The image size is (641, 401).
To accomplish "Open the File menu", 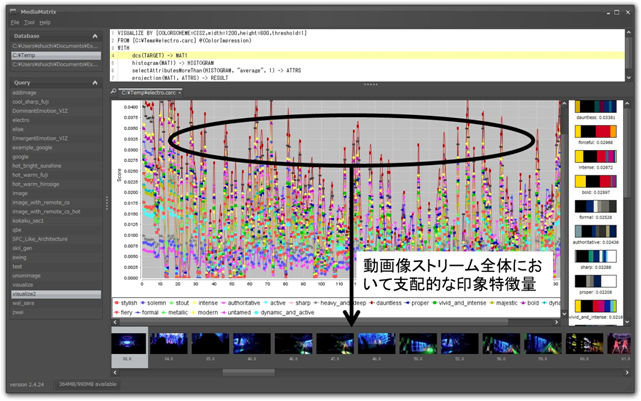I will click(13, 21).
